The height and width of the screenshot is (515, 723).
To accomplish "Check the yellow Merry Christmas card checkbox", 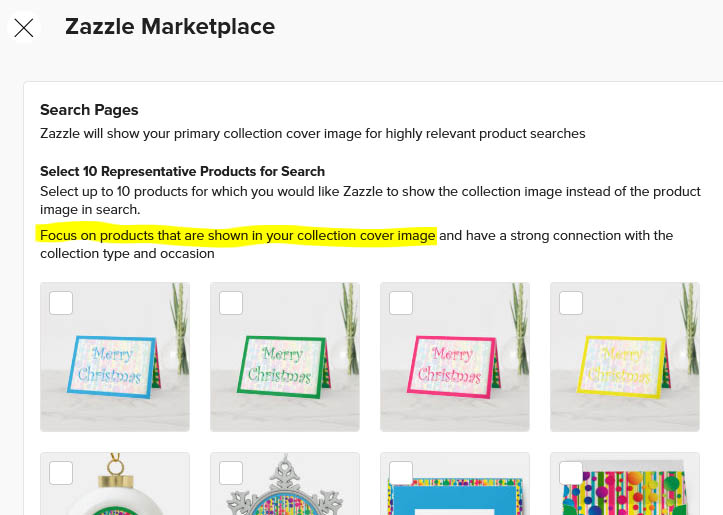I will pyautogui.click(x=571, y=303).
